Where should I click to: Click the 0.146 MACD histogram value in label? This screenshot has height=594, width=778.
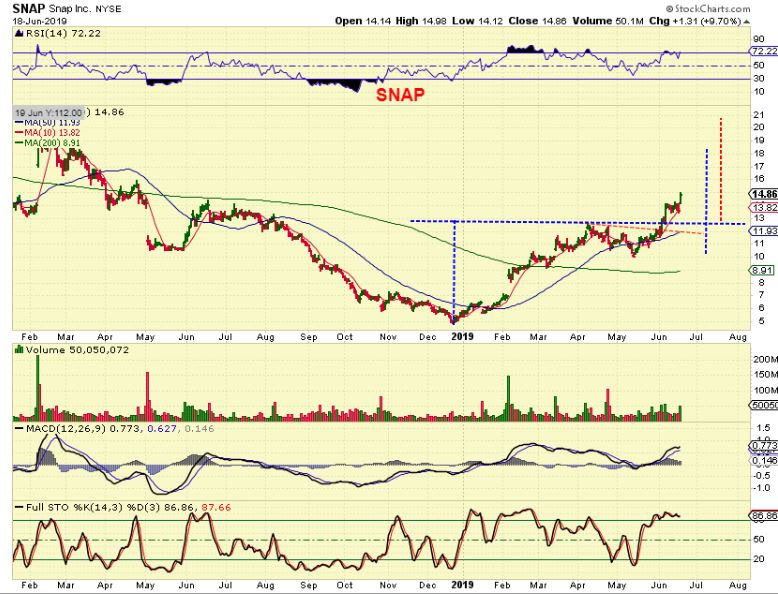click(x=199, y=428)
